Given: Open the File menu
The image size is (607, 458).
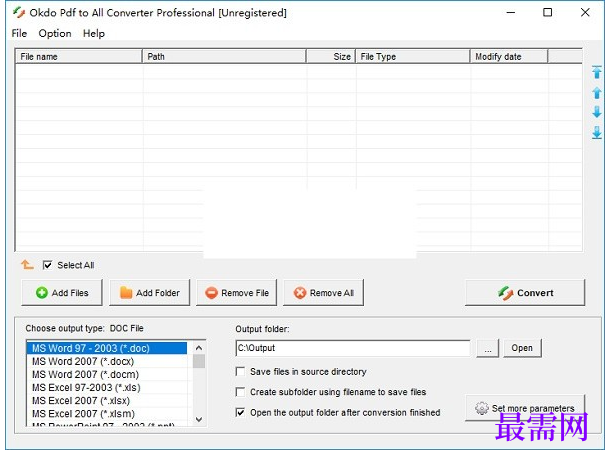Looking at the screenshot, I should click(19, 34).
